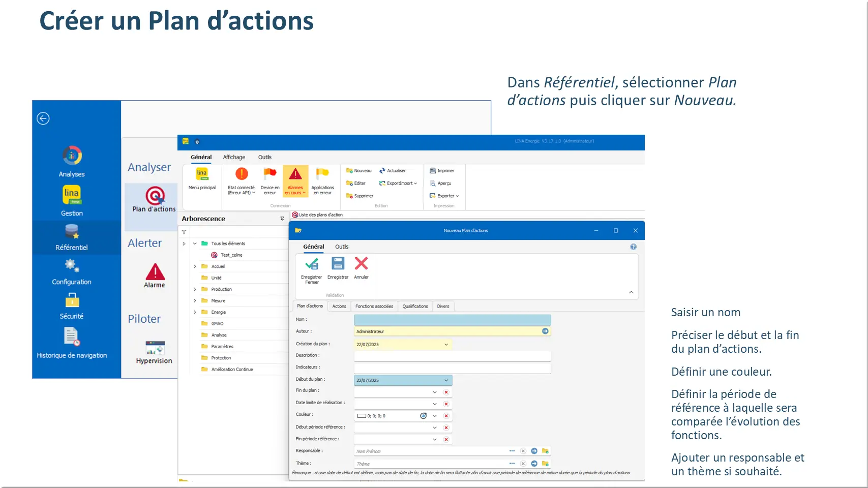The width and height of the screenshot is (868, 488).
Task: Click the Couleur swatch box
Action: coord(362,416)
